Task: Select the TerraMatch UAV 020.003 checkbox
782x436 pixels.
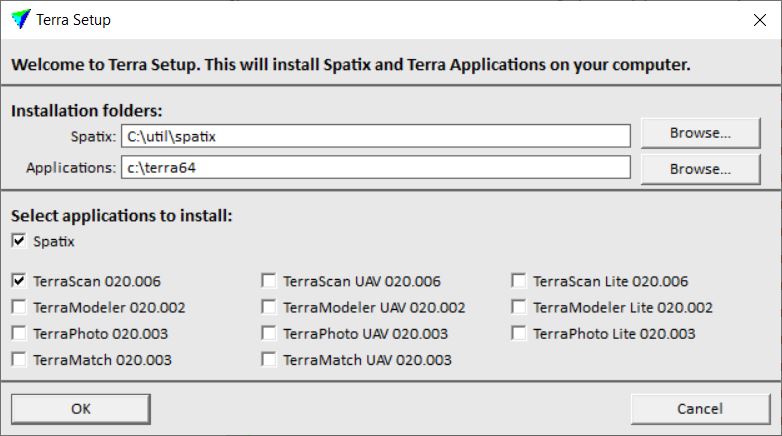Action: coord(269,359)
